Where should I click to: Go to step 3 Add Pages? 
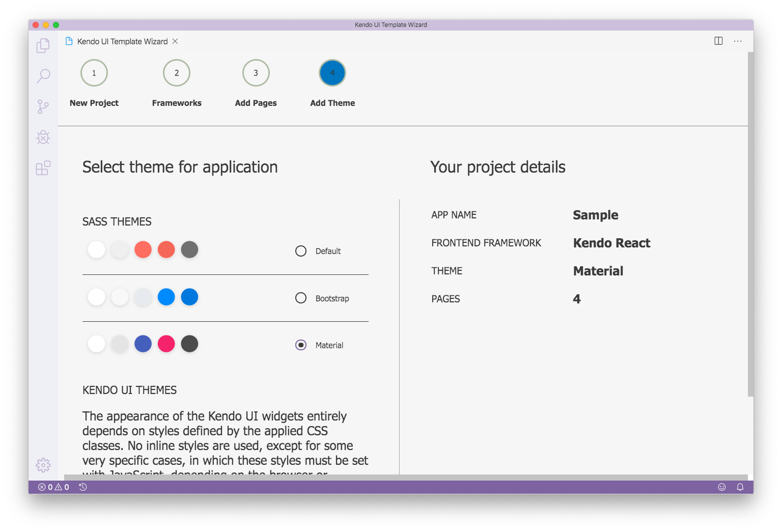point(256,73)
